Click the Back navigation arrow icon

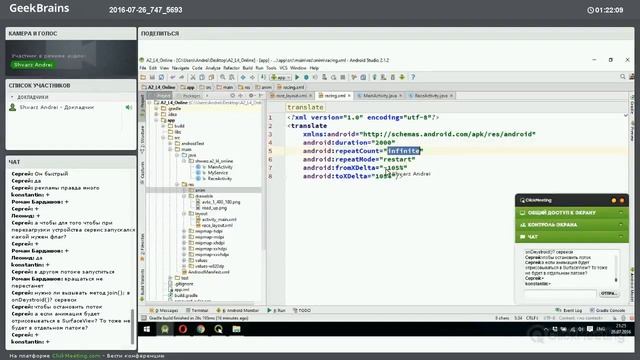[243, 77]
